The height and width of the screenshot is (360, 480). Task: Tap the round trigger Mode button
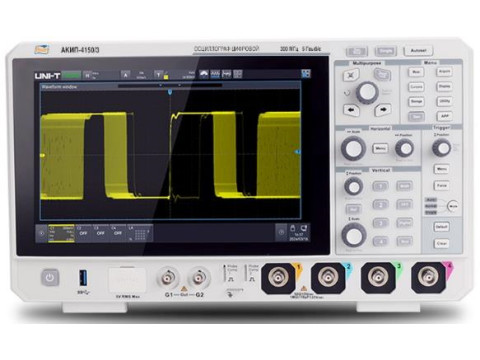(453, 207)
